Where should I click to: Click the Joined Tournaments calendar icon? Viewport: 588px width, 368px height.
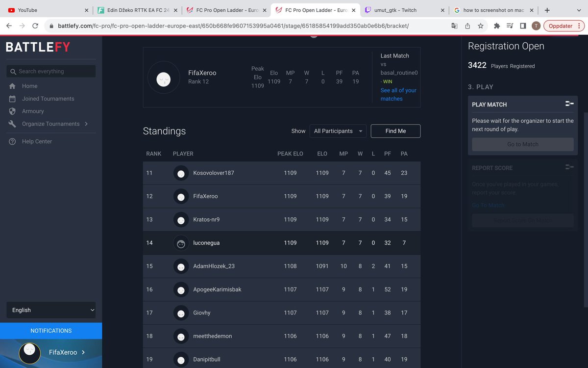pos(13,99)
